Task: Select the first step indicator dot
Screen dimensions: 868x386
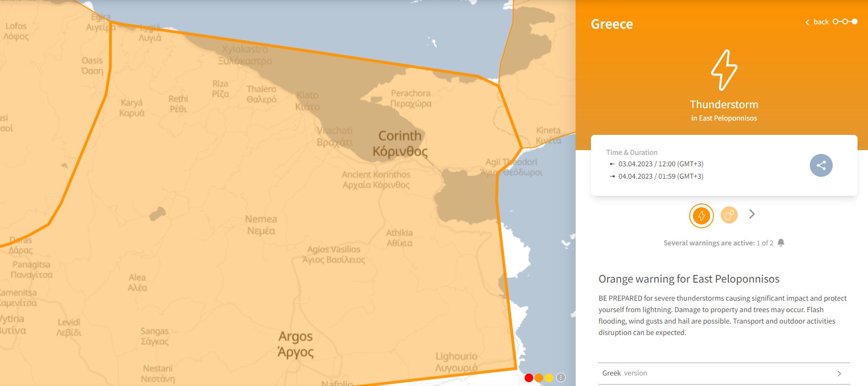Action: point(836,21)
